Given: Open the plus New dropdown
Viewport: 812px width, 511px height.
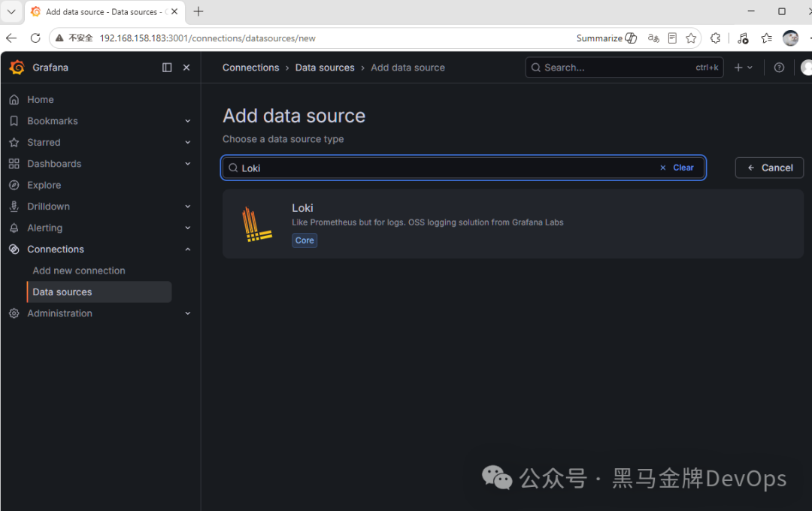Looking at the screenshot, I should (x=743, y=68).
